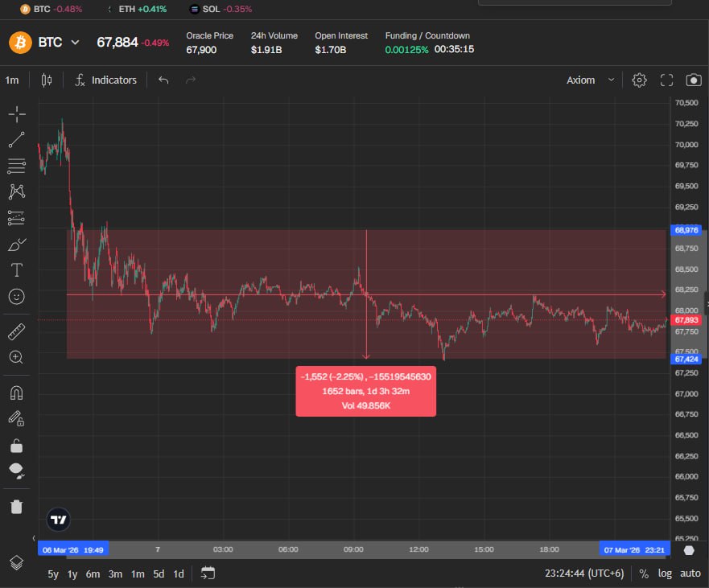Open the timezone 23:24:44 (UTC+6) menu

click(583, 574)
